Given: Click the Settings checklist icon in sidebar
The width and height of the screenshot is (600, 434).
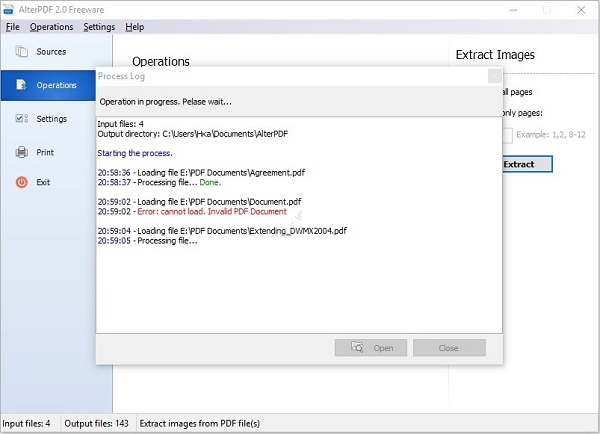Looking at the screenshot, I should (x=21, y=118).
